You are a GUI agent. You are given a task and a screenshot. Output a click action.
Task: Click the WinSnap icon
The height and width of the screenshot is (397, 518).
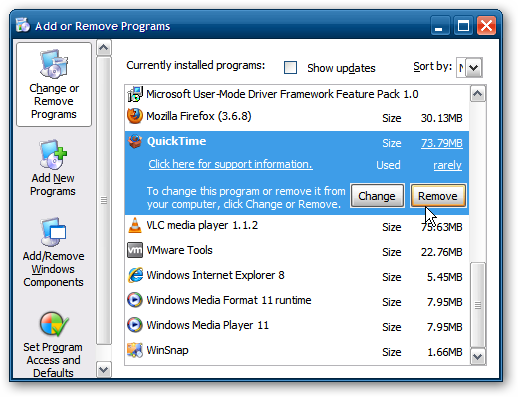click(x=135, y=350)
